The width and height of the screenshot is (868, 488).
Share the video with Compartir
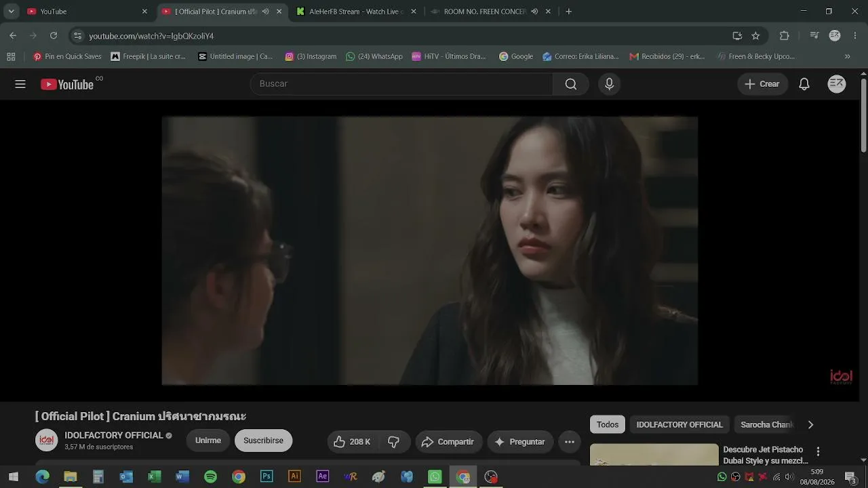click(x=449, y=442)
